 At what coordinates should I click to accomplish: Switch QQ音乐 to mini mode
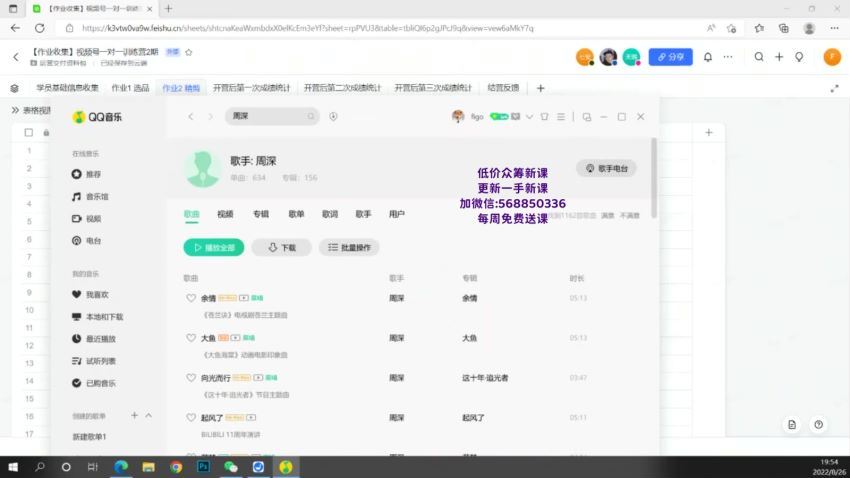[587, 117]
